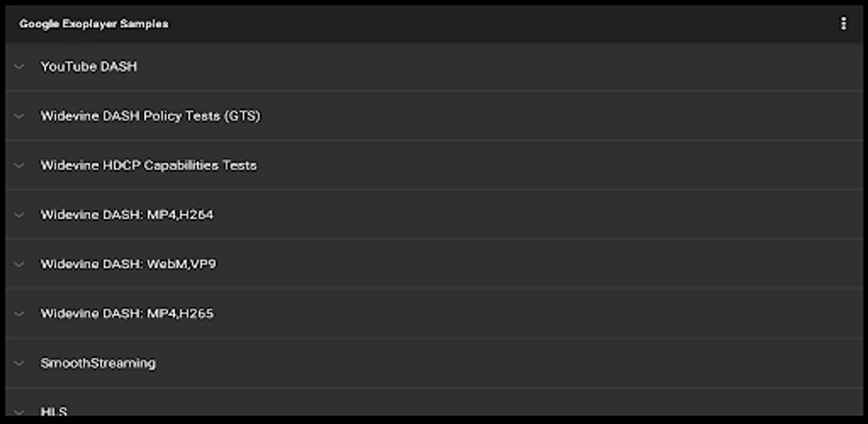The image size is (868, 424).
Task: Expand the SmoothStreaming chevron
Action: [x=19, y=363]
